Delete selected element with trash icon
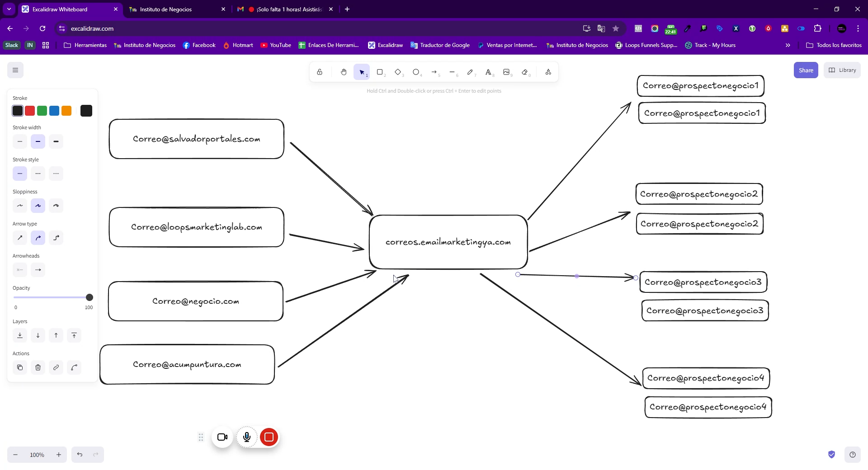868x470 pixels. pyautogui.click(x=38, y=367)
